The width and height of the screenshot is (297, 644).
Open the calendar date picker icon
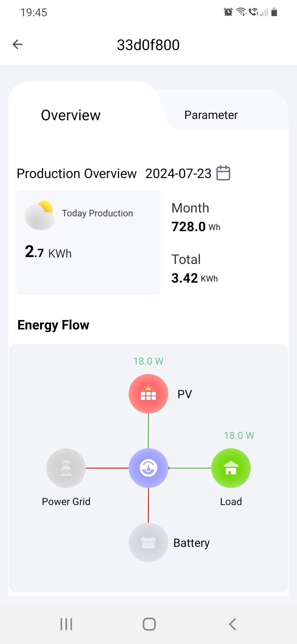(x=223, y=173)
